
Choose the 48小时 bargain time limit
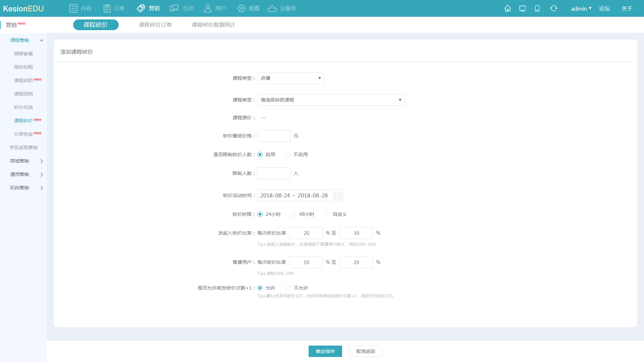(x=293, y=214)
